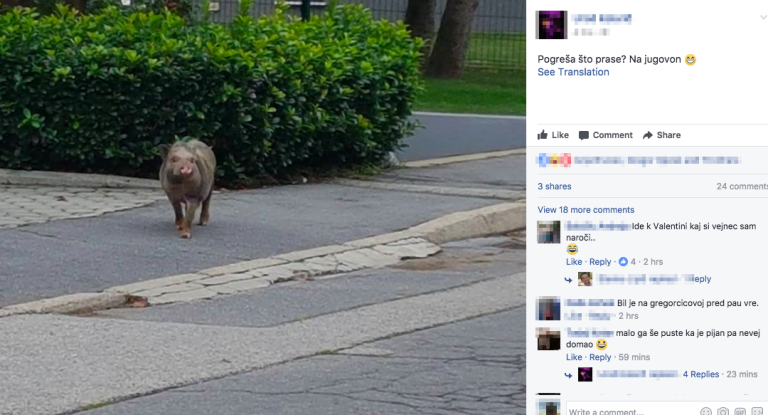Click the GIF icon in comment box
The height and width of the screenshot is (415, 768).
tap(740, 412)
